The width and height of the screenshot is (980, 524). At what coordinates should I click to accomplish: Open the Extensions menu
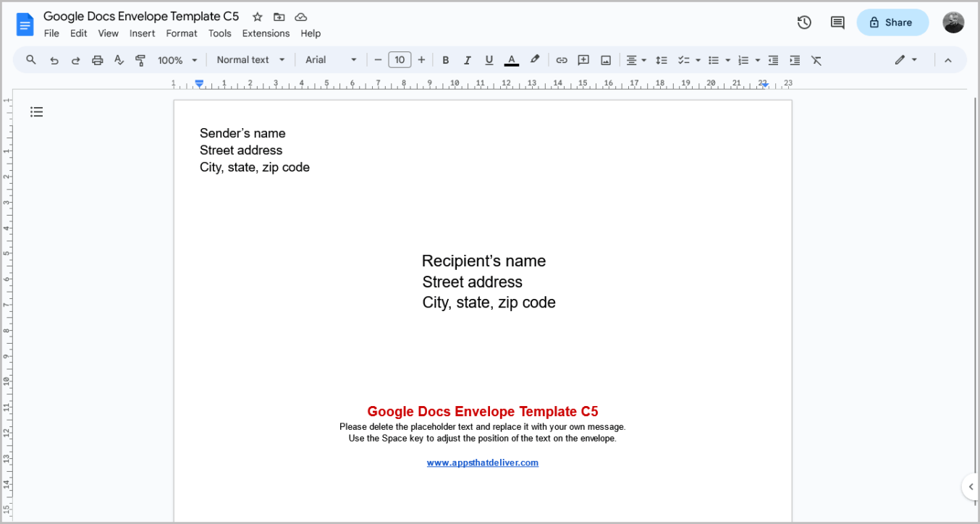(266, 33)
